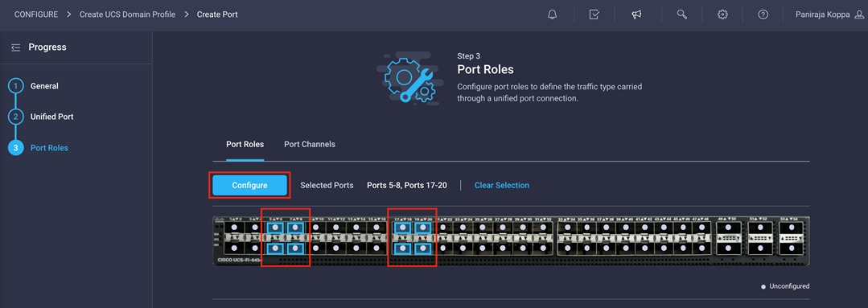Open the settings gear icon
This screenshot has height=308, width=868.
coord(722,15)
